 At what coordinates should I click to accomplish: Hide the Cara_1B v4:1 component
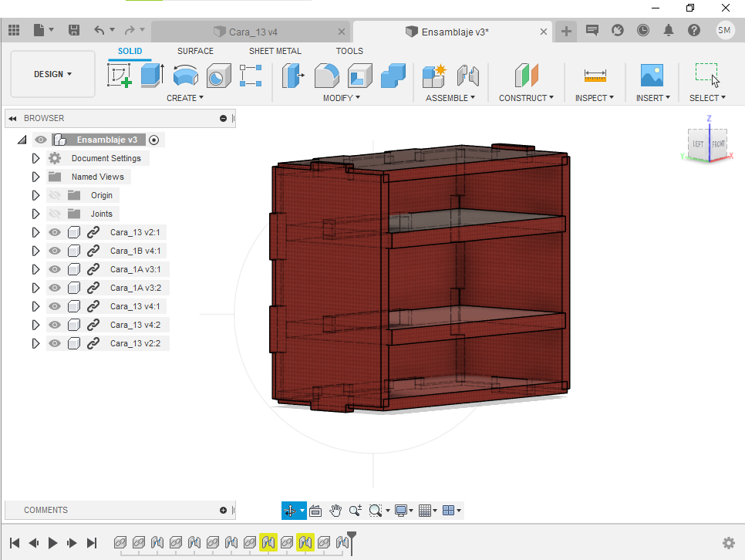point(55,251)
